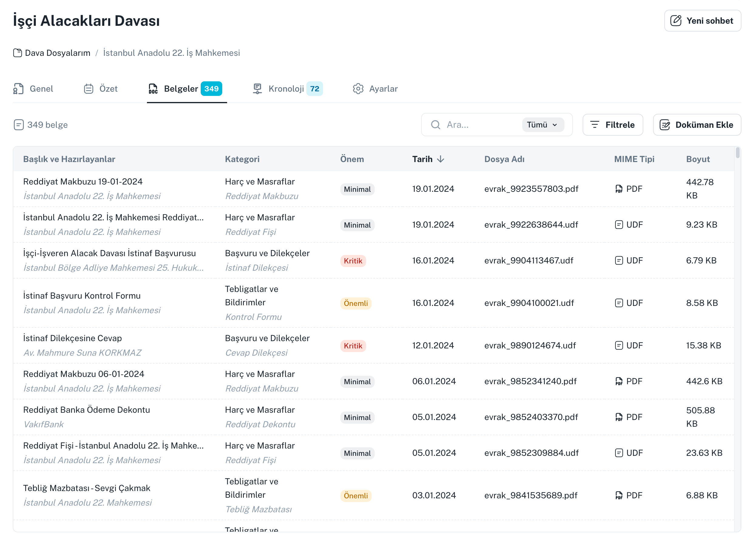This screenshot has width=756, height=539.
Task: Sort by the Tarih column arrow
Action: (x=441, y=159)
